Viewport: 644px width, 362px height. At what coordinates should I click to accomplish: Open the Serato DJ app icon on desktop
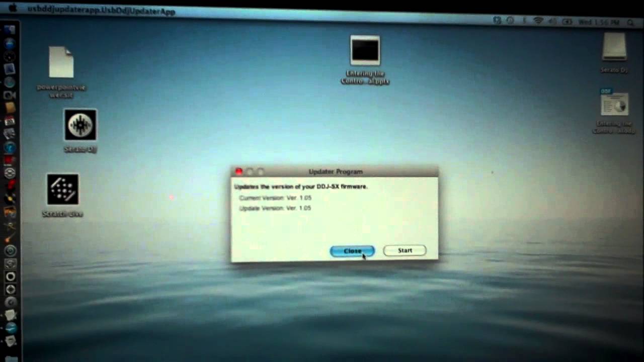point(80,125)
